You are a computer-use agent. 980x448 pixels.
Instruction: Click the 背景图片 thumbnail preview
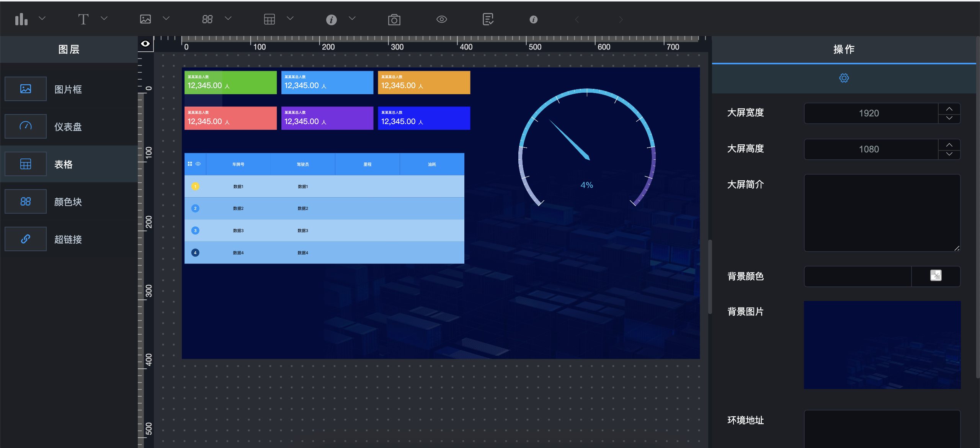(882, 345)
